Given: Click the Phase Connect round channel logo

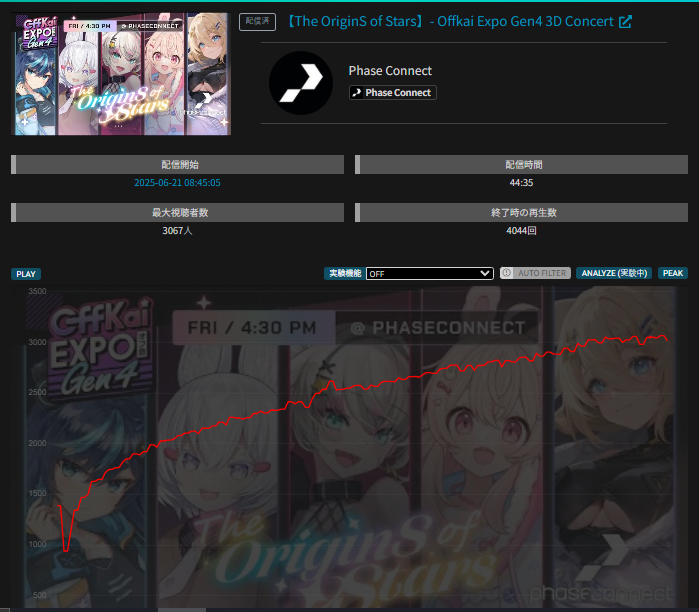Looking at the screenshot, I should [301, 82].
